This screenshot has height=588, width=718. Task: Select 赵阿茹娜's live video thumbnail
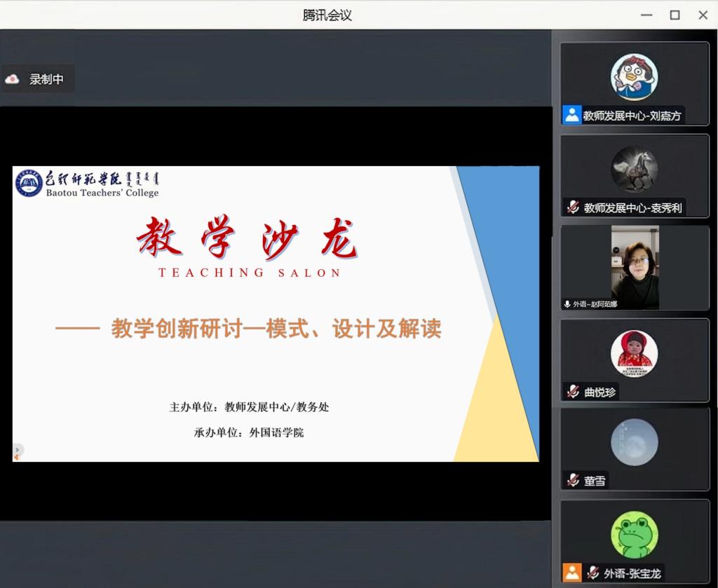pos(635,267)
